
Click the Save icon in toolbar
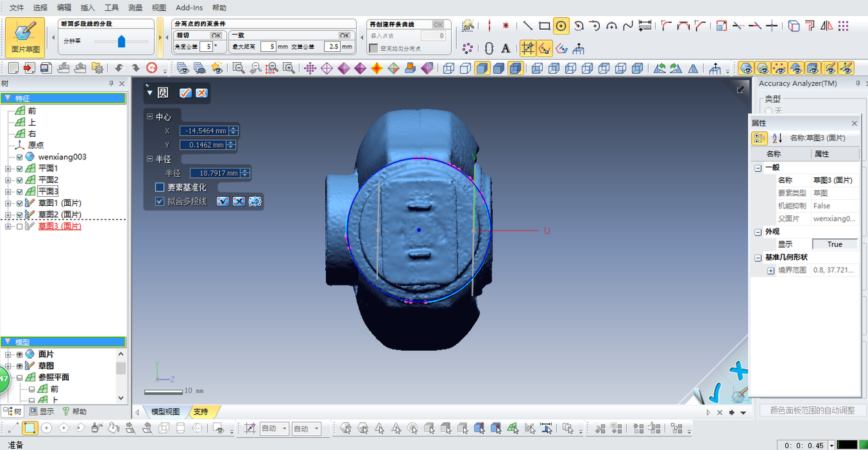click(x=46, y=68)
